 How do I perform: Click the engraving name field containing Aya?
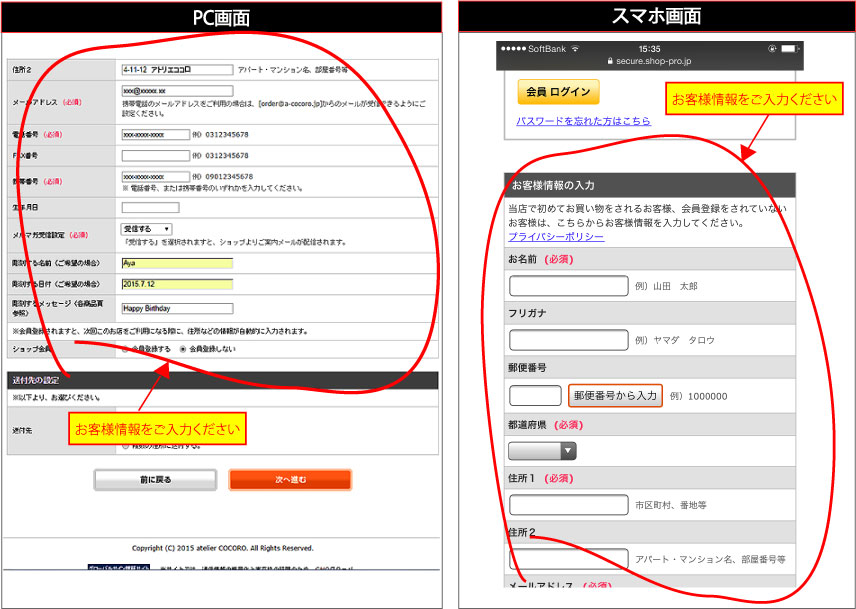[176, 264]
